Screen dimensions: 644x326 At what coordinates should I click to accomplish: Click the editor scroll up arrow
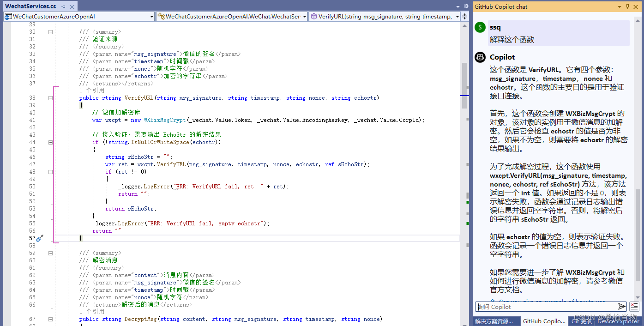point(464,26)
